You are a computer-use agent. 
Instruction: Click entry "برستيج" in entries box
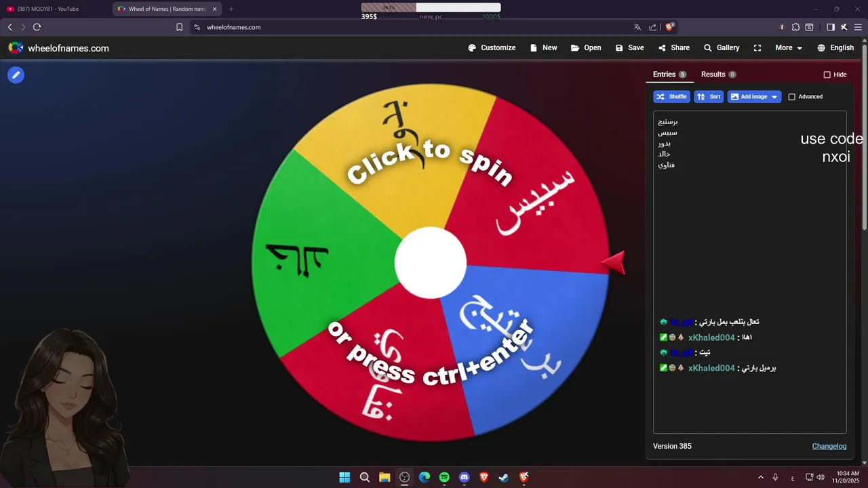point(668,122)
